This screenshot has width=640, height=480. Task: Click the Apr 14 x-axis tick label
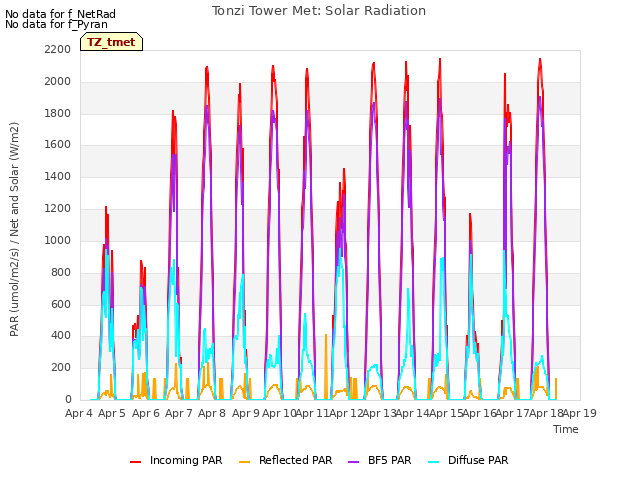pos(413,413)
